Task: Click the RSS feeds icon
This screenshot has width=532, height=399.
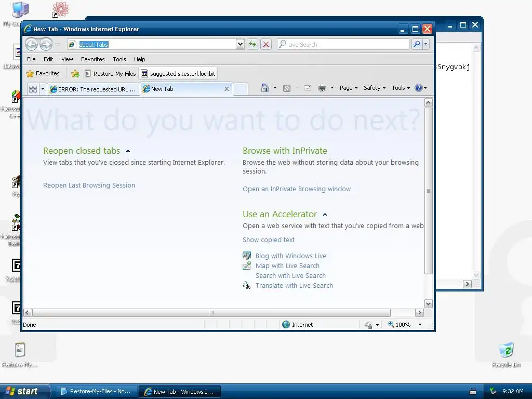Action: point(287,88)
